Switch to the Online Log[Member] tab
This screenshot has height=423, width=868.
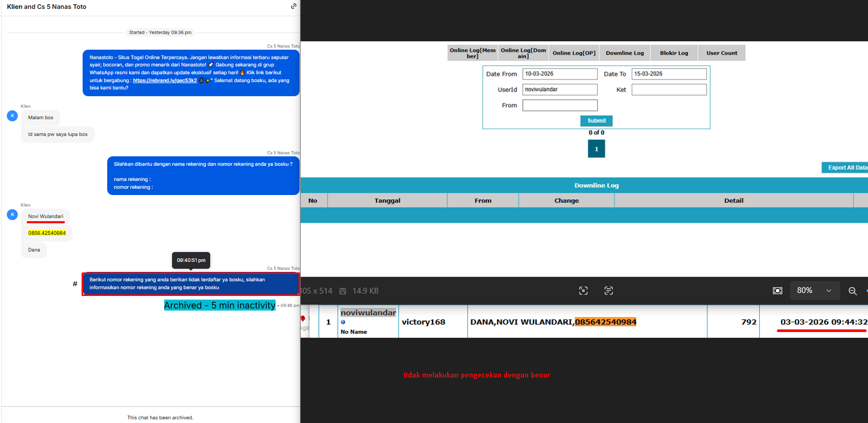473,53
